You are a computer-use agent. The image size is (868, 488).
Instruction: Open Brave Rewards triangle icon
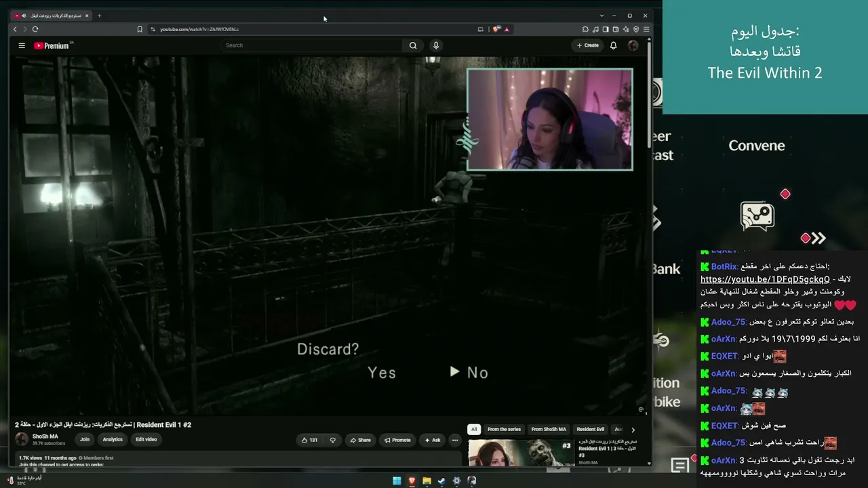(507, 29)
